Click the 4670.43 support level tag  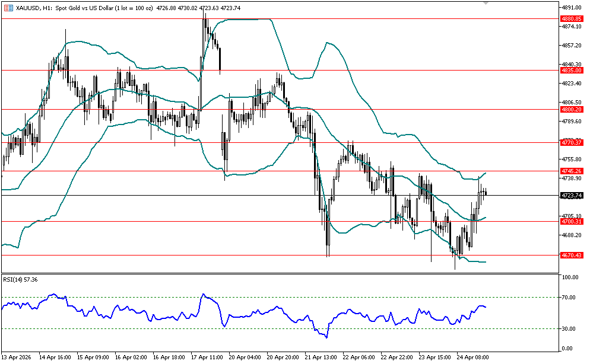pyautogui.click(x=571, y=255)
